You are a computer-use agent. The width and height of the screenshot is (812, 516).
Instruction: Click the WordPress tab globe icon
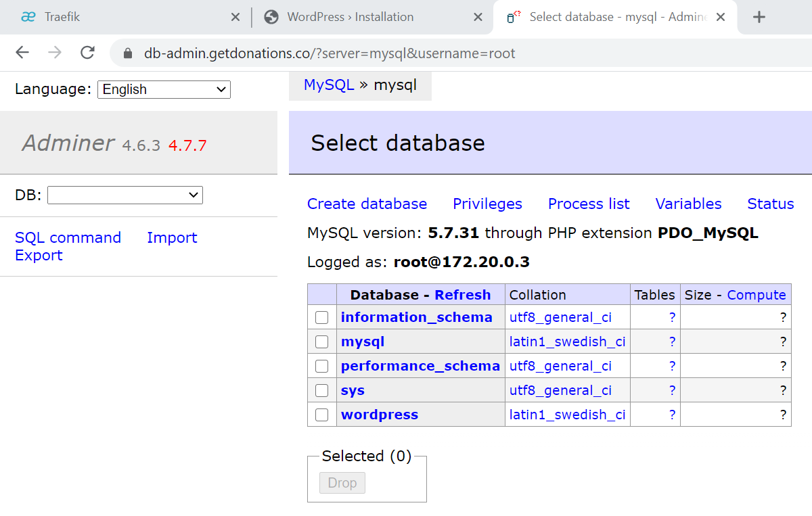click(x=271, y=18)
